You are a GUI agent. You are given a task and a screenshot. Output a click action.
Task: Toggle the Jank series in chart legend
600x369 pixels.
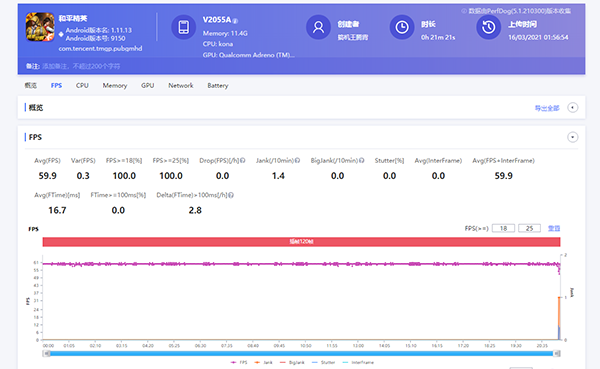click(263, 362)
